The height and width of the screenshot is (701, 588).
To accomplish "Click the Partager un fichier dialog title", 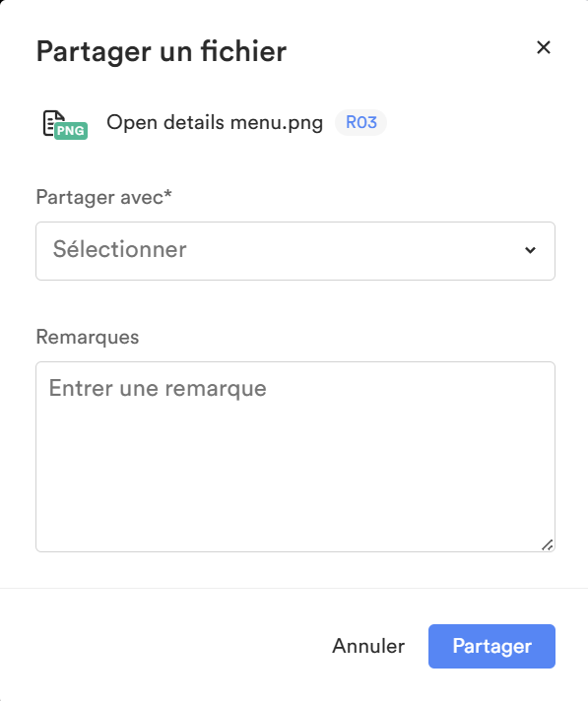I will [162, 51].
